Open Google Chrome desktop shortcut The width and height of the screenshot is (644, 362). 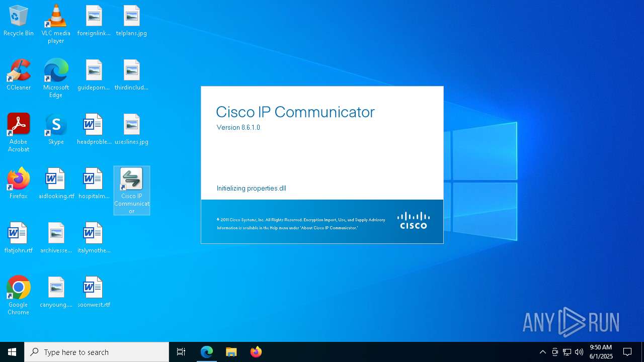tap(19, 296)
